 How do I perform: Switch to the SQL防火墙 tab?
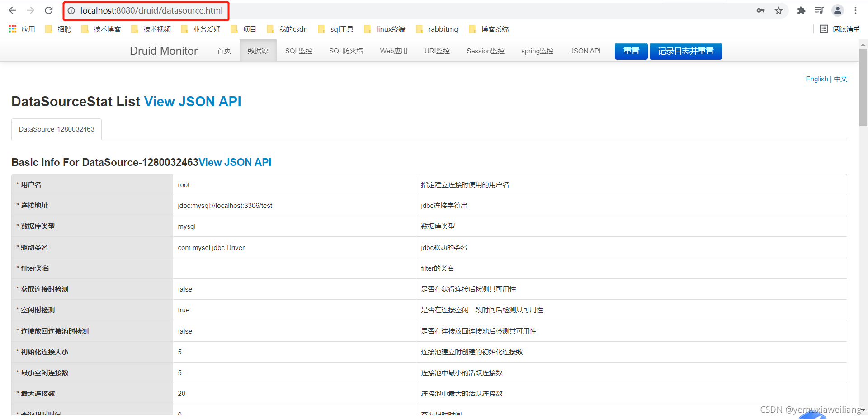[x=346, y=51]
